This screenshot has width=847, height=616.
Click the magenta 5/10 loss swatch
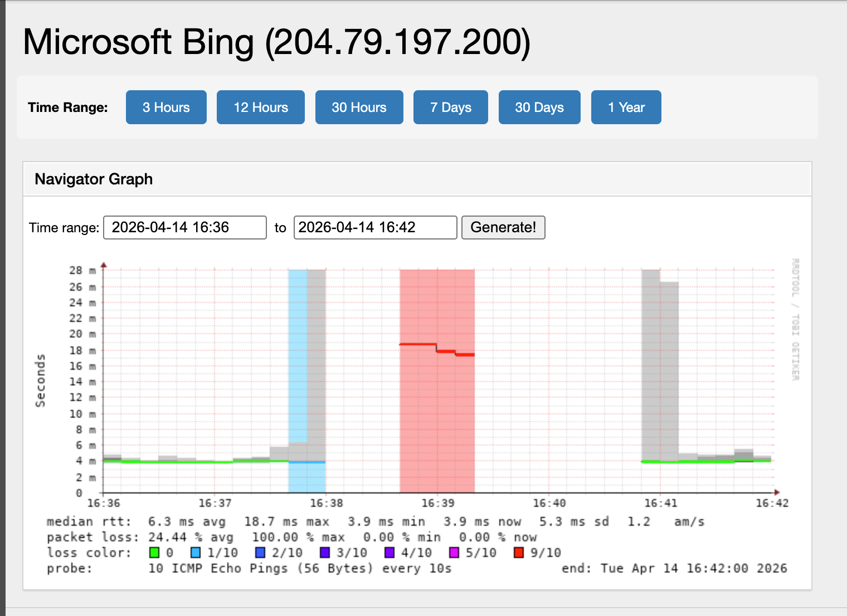(455, 552)
